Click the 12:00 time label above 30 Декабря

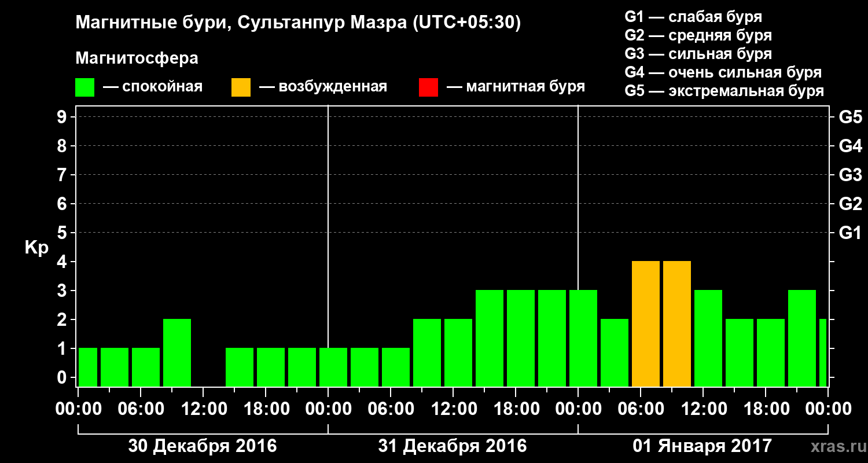pos(203,409)
